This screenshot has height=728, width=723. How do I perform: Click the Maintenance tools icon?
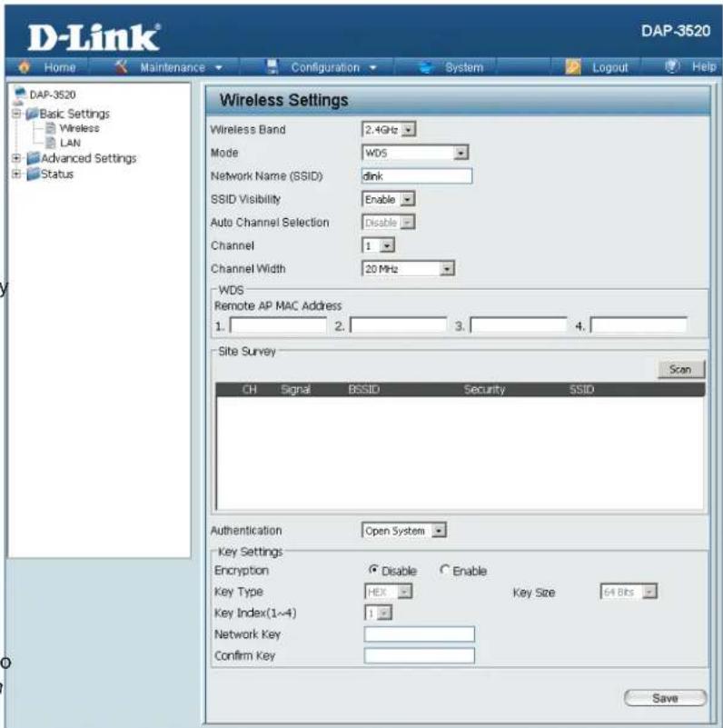[121, 67]
